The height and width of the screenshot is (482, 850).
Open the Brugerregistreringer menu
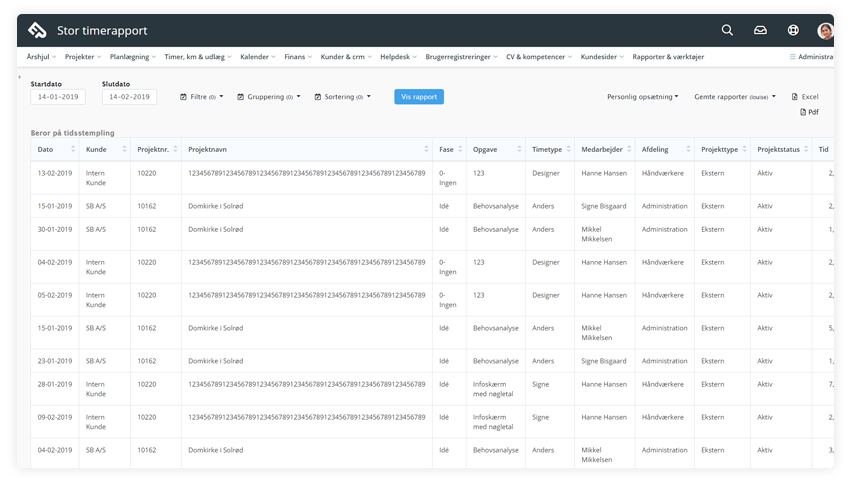(x=461, y=57)
